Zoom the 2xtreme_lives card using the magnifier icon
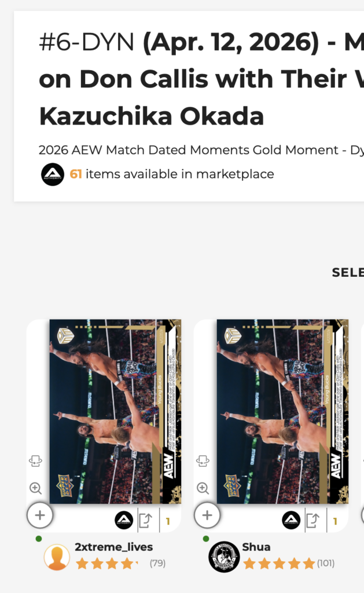Viewport: 364px width, 593px height. coord(35,488)
